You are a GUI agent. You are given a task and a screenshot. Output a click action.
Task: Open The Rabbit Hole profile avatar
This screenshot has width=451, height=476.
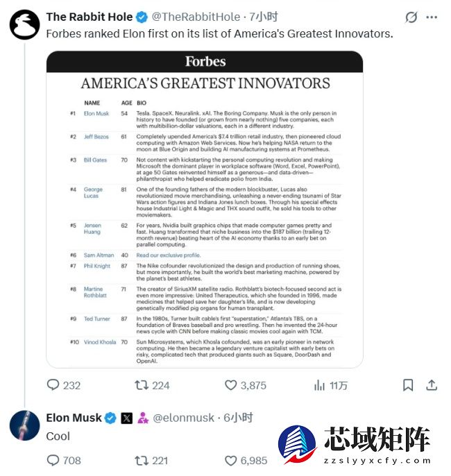point(24,24)
